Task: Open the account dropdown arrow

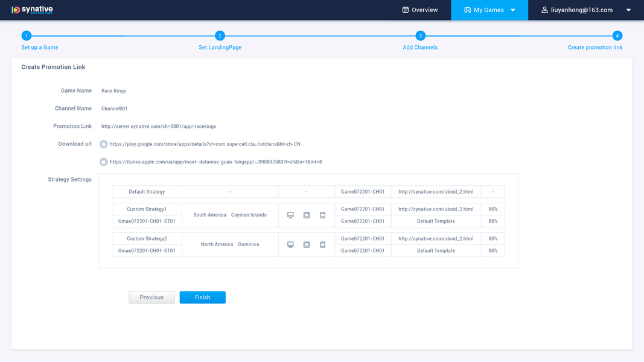Action: [628, 10]
